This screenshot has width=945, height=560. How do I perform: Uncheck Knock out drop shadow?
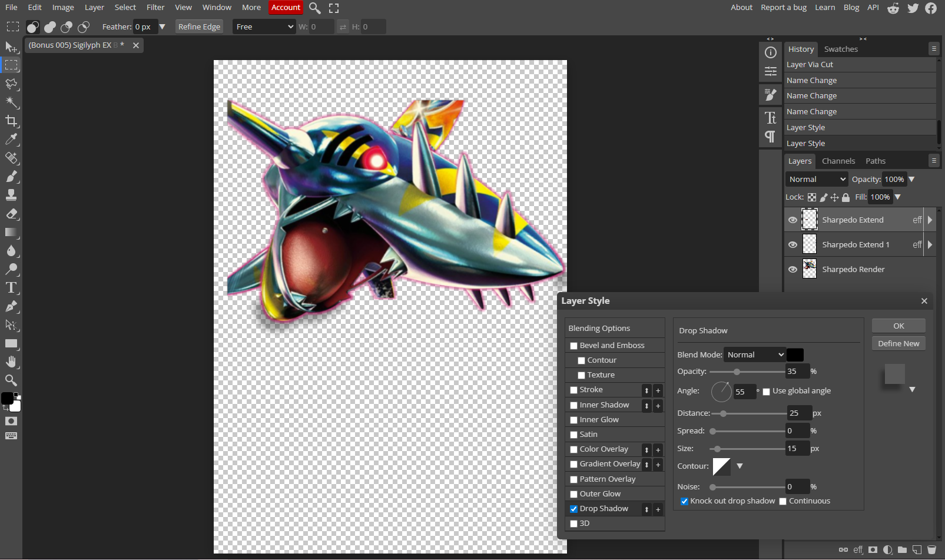(x=684, y=502)
